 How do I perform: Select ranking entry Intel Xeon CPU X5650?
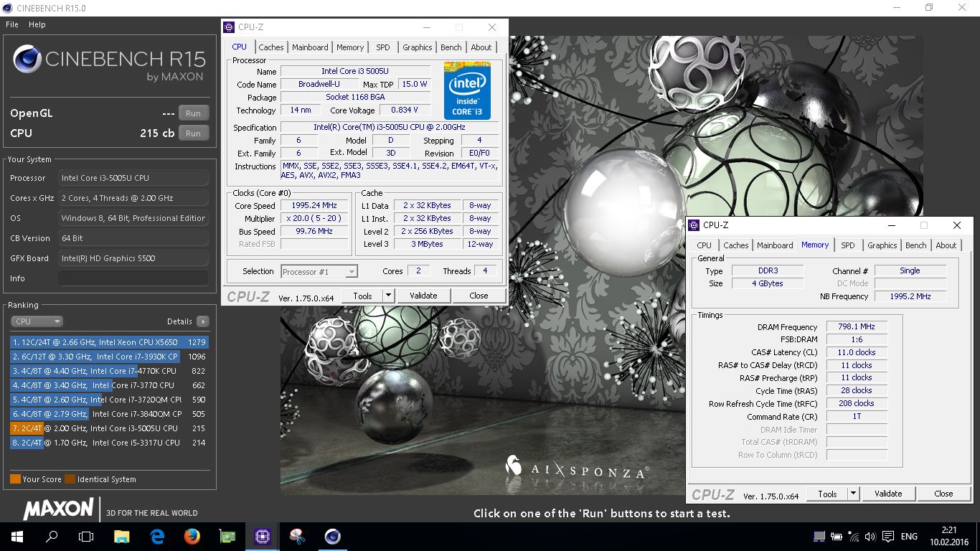(109, 342)
